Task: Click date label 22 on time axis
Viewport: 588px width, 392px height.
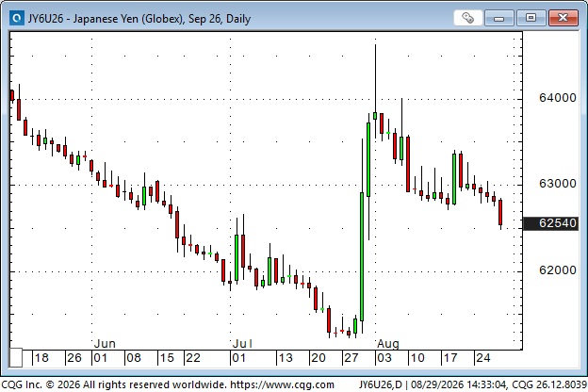Action: click(x=193, y=358)
